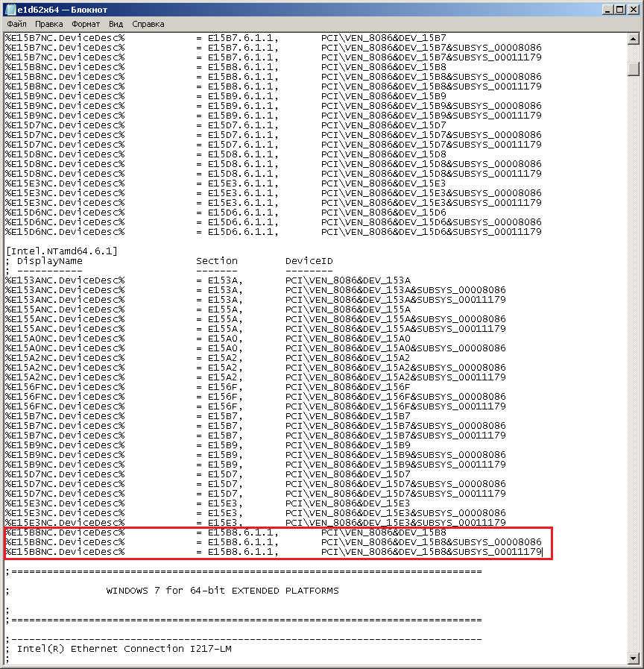This screenshot has height=669, width=644.
Task: Open the Справка menu
Action: coord(148,24)
